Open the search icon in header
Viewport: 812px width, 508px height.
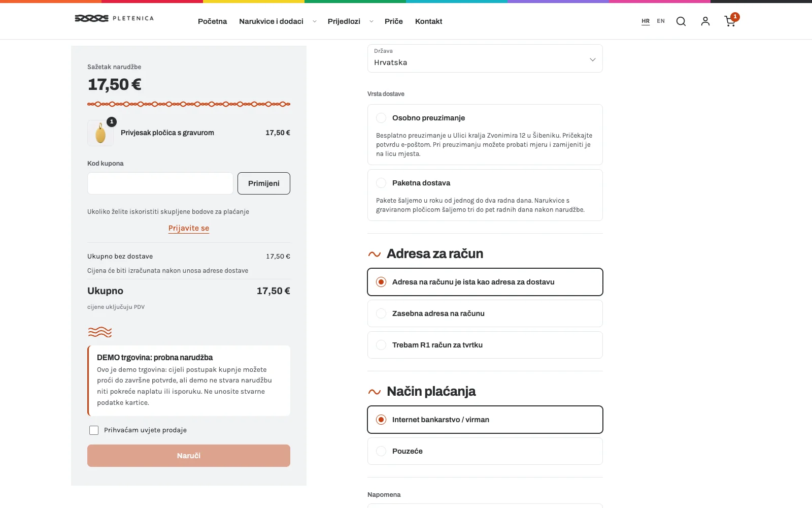[x=681, y=21]
